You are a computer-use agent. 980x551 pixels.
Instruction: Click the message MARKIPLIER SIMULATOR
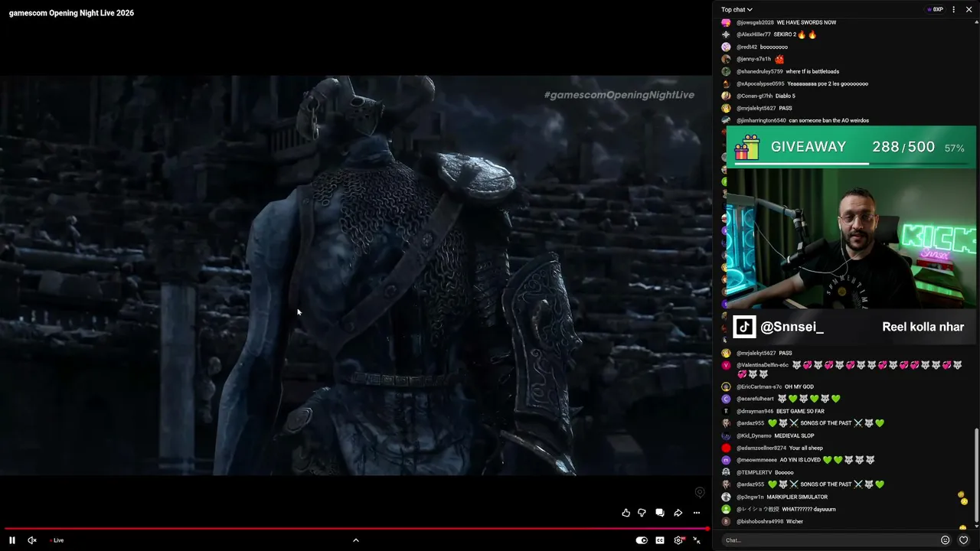click(797, 497)
